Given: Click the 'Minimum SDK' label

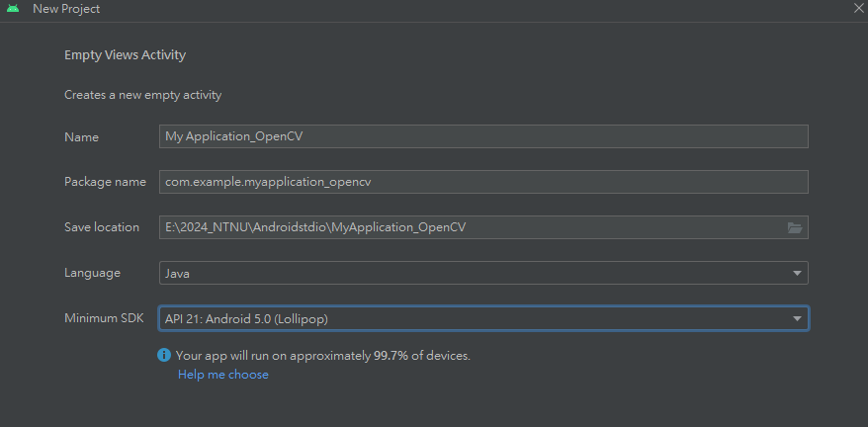Looking at the screenshot, I should (104, 318).
